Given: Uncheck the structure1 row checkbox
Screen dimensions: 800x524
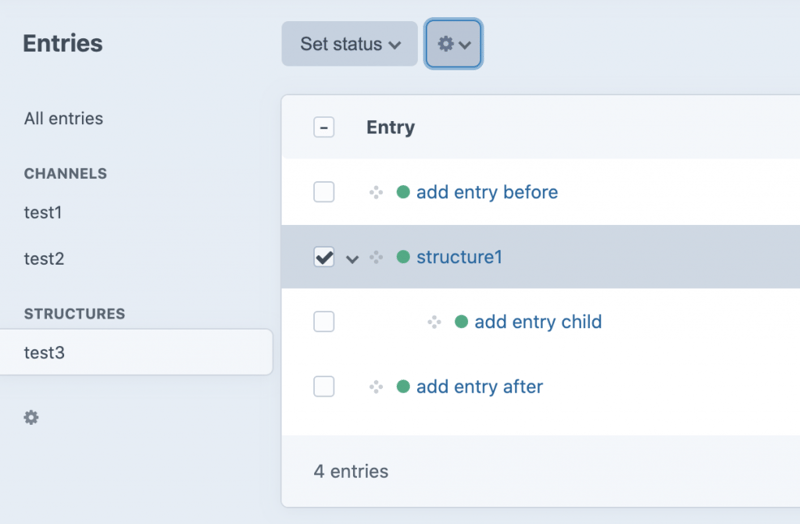Looking at the screenshot, I should [x=324, y=257].
